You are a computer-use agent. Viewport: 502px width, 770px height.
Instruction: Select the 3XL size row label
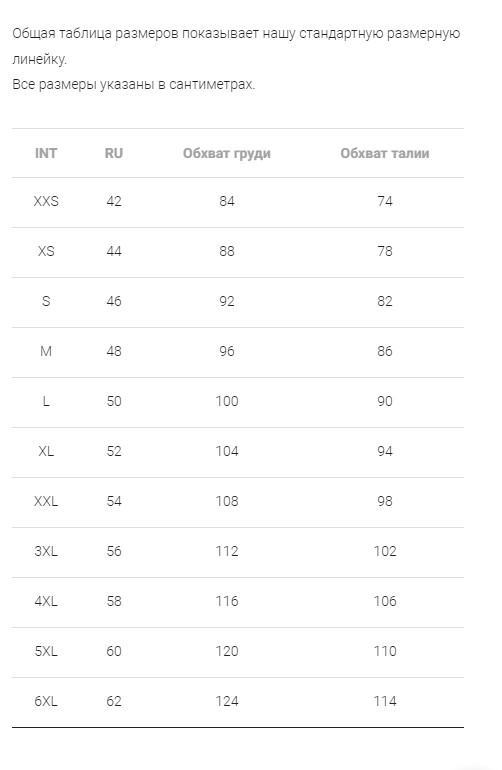pyautogui.click(x=46, y=551)
